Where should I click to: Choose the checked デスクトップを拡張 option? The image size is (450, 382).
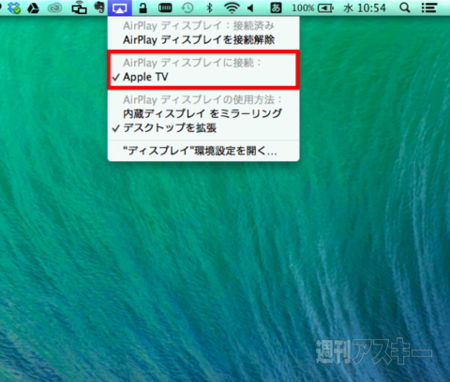coord(203,128)
